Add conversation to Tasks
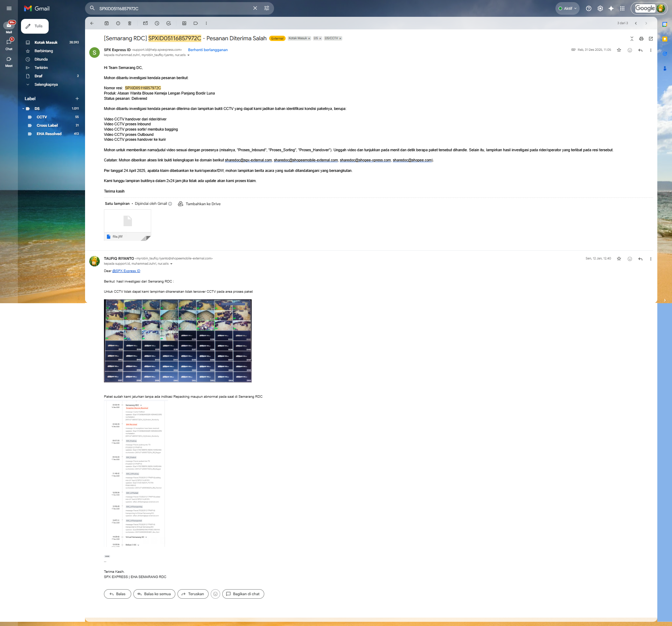The width and height of the screenshot is (672, 626). point(168,23)
